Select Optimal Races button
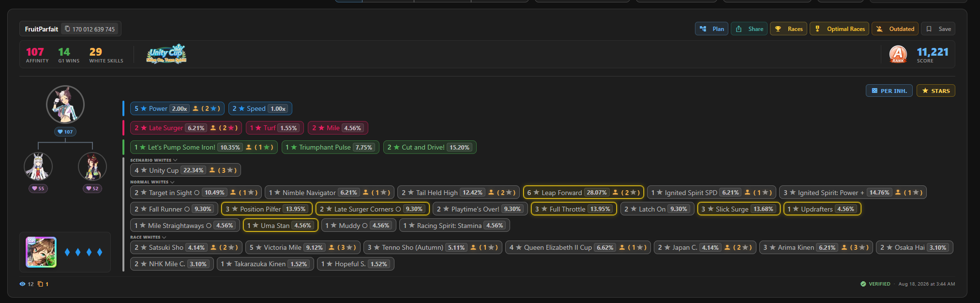Viewport: 980px width, 303px height. click(x=840, y=29)
